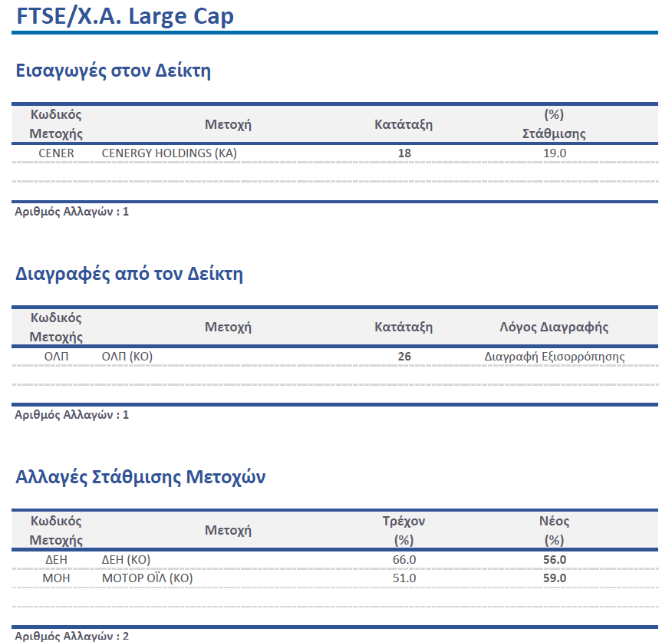Click ranking value 18 for CENER
This screenshot has width=672, height=642.
(x=404, y=153)
